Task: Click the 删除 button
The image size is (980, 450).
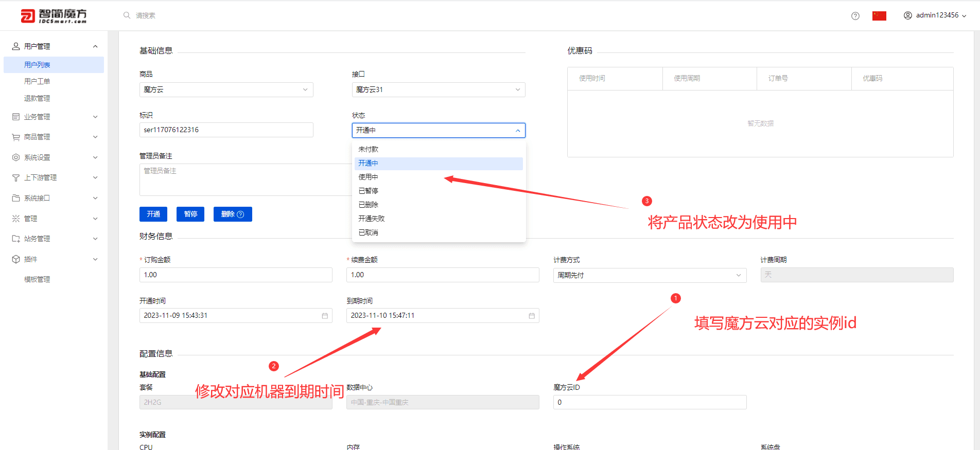Action: [x=233, y=214]
